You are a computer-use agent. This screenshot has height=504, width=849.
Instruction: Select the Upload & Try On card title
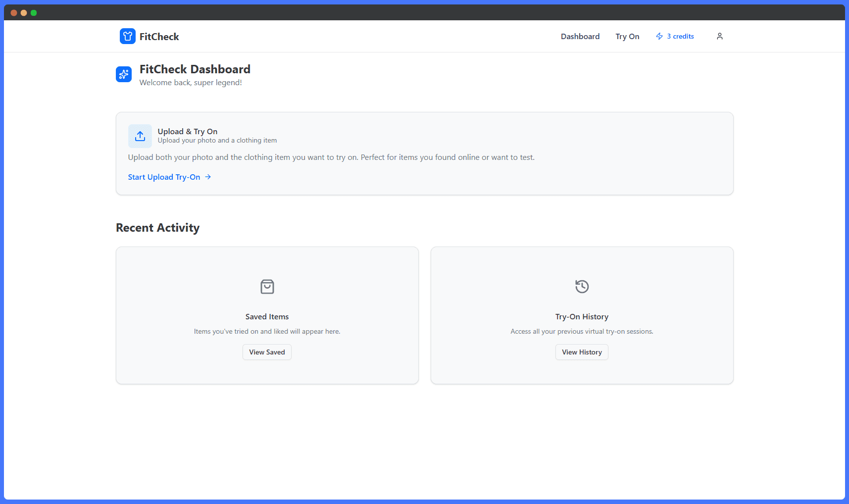pos(187,131)
